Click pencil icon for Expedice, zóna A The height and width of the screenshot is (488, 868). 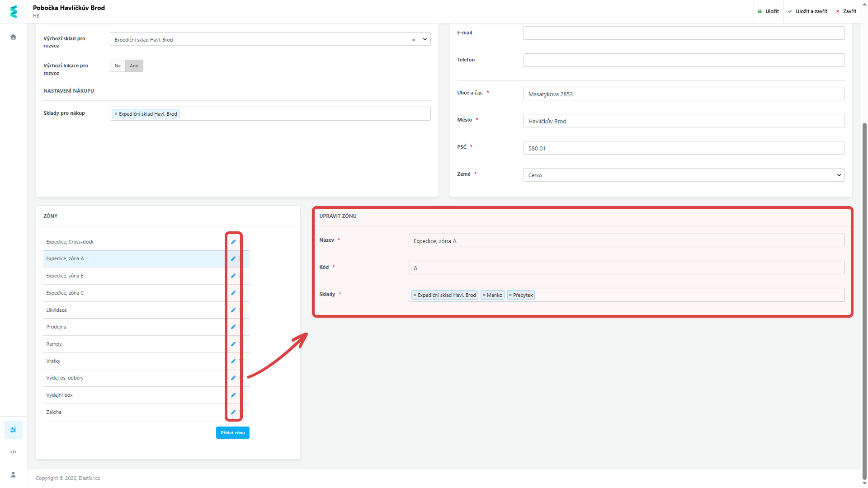coord(233,258)
